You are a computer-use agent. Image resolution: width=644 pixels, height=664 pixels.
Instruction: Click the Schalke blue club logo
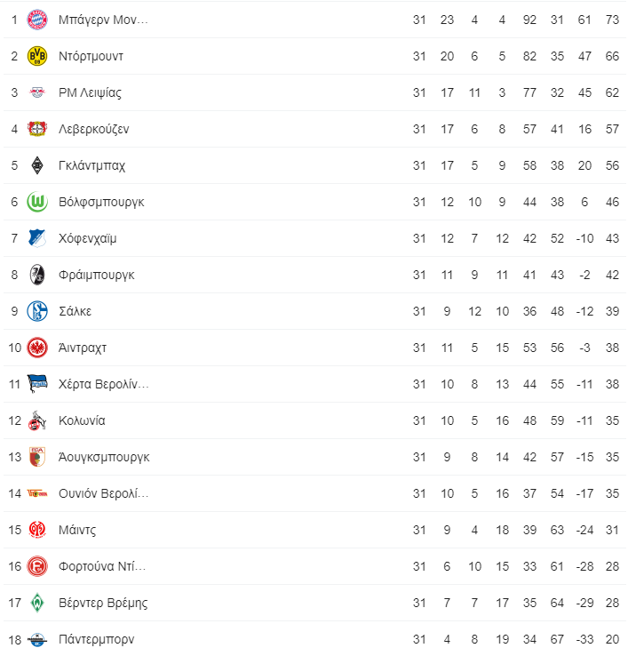pyautogui.click(x=37, y=311)
